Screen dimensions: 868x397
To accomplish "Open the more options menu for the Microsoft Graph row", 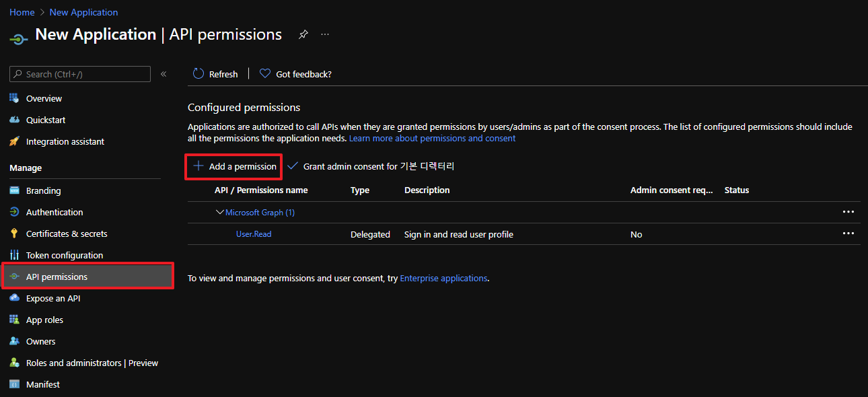I will tap(848, 212).
